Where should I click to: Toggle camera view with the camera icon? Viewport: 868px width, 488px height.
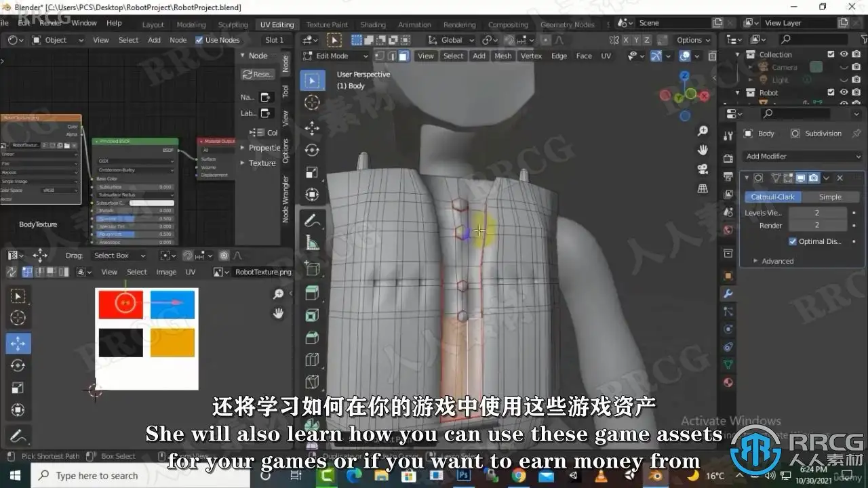(703, 169)
